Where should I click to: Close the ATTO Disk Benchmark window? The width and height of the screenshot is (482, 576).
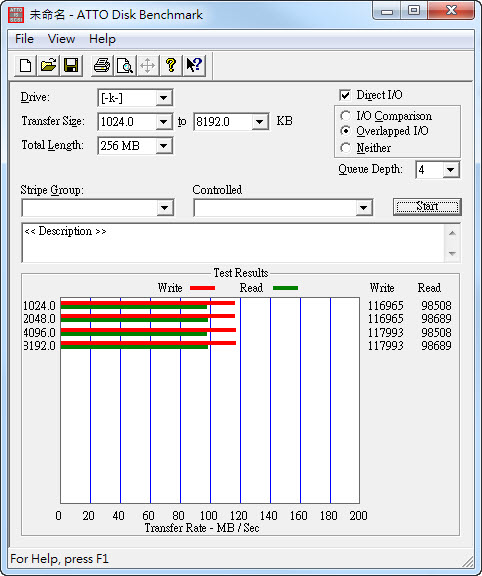(451, 11)
